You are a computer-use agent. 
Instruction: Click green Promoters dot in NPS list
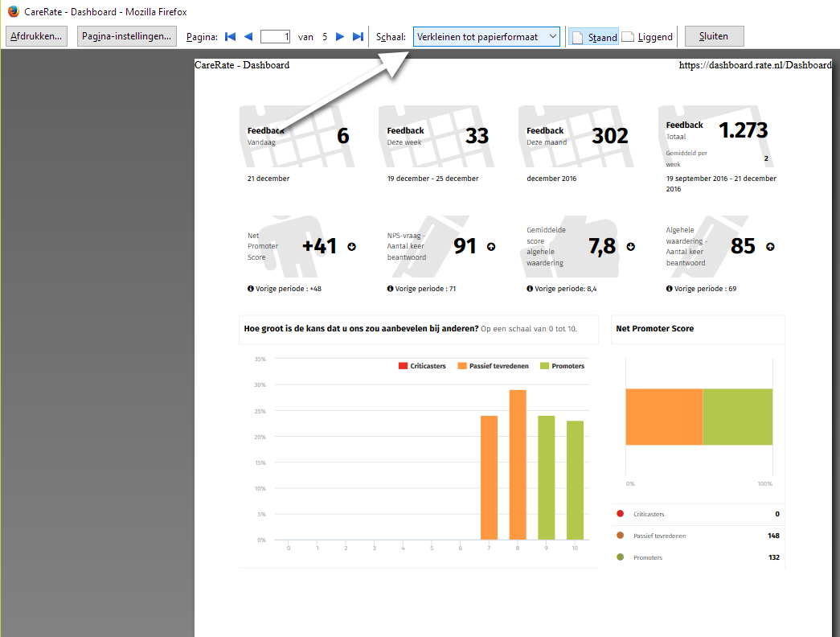tap(621, 557)
